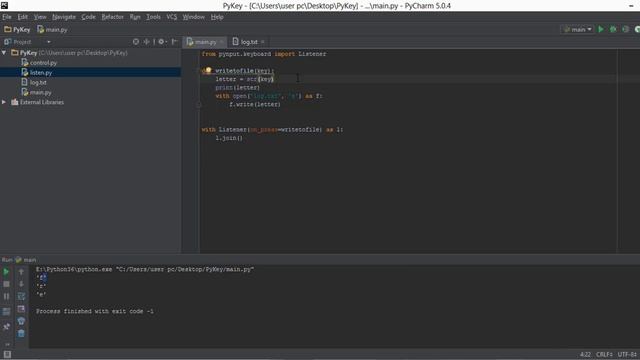Screen dimensions: 640x360
Task: Click the UTF-8 encoding selector
Action: point(627,354)
